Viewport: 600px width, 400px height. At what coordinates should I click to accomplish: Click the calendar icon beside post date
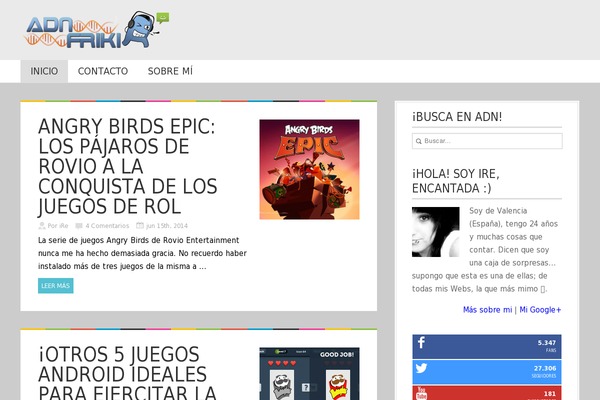140,225
